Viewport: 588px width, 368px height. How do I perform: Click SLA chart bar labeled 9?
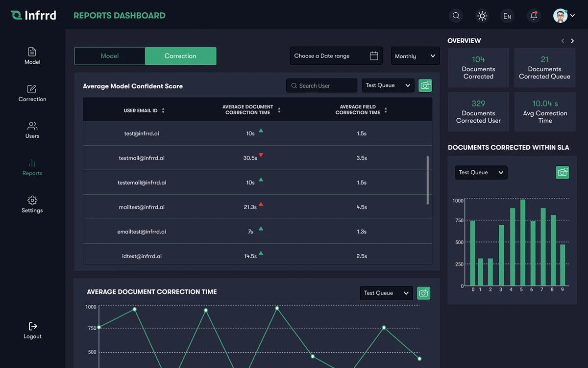pos(563,265)
